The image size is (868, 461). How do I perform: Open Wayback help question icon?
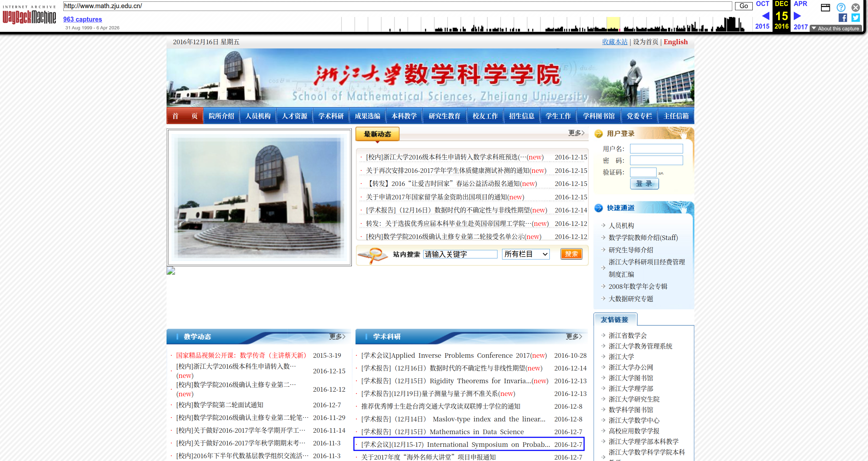click(841, 7)
